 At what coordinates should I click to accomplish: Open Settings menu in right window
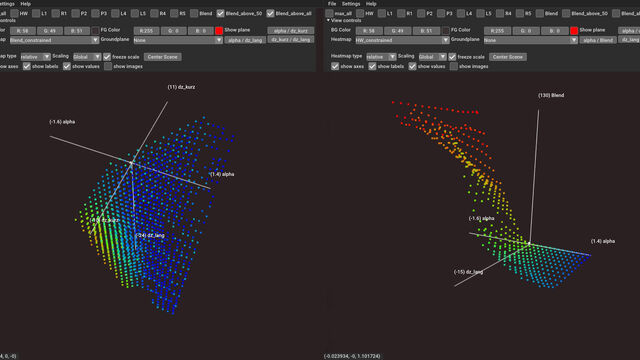click(351, 4)
